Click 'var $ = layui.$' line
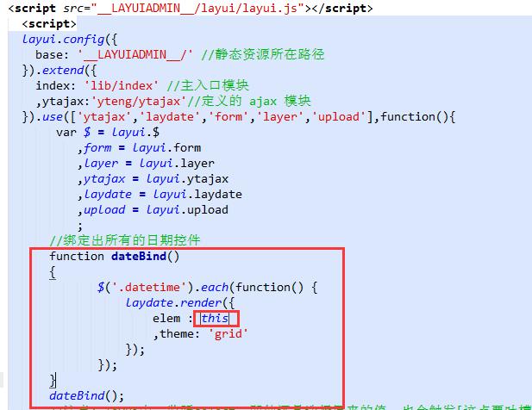The width and height of the screenshot is (532, 410). tap(108, 132)
